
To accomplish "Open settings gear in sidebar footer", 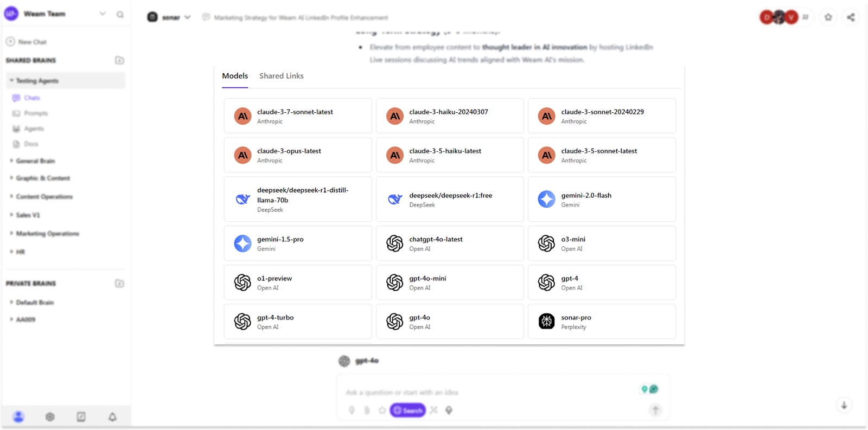I will (50, 416).
